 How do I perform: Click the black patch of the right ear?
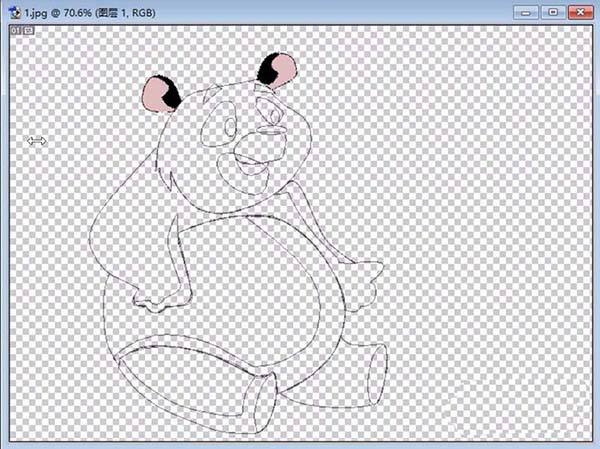coord(267,69)
